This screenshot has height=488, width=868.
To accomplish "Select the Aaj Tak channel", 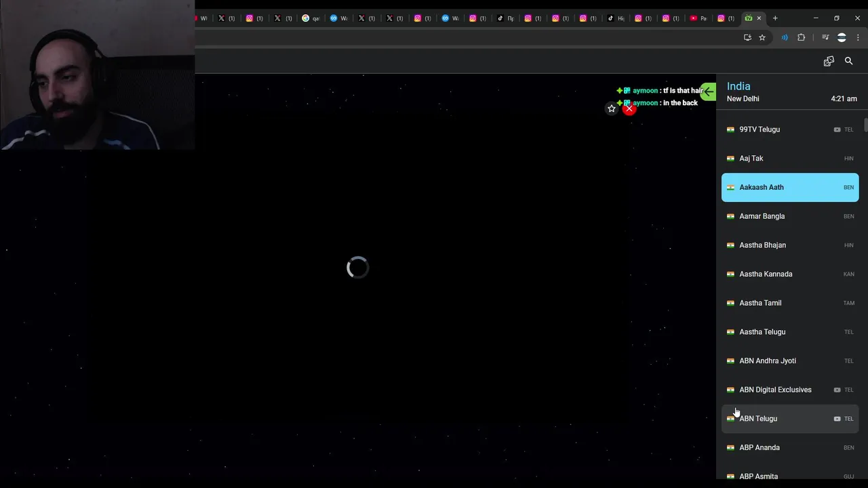I will click(790, 159).
